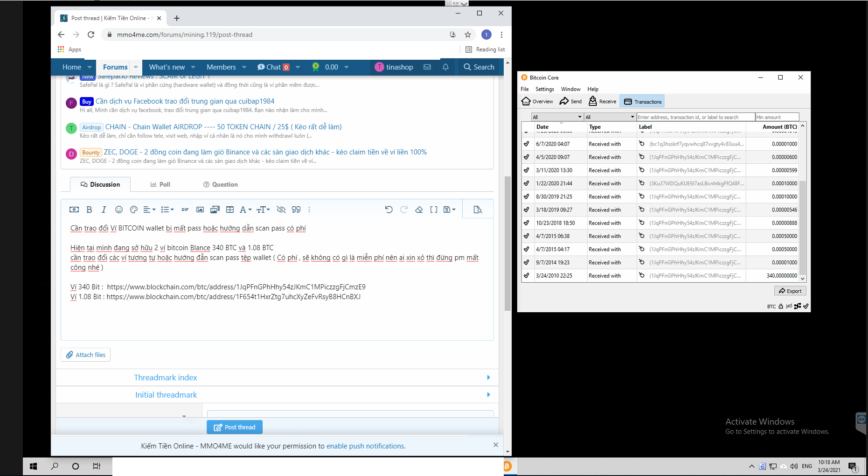Open the Send page in Bitcoin Core
Viewport: 868px width, 476px height.
[571, 101]
